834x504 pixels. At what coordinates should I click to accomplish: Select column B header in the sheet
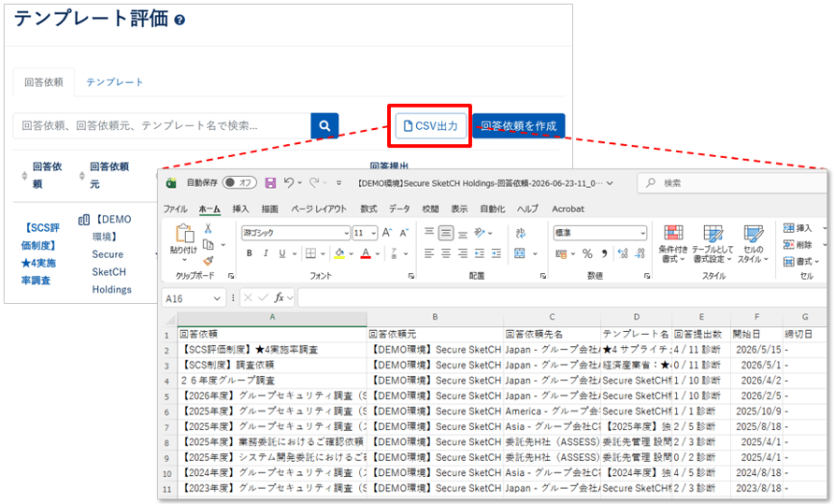click(x=435, y=317)
